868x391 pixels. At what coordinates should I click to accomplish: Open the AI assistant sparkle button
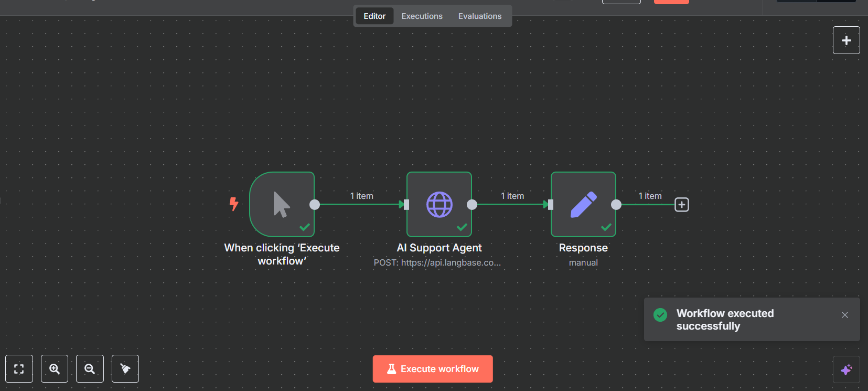[x=846, y=369]
